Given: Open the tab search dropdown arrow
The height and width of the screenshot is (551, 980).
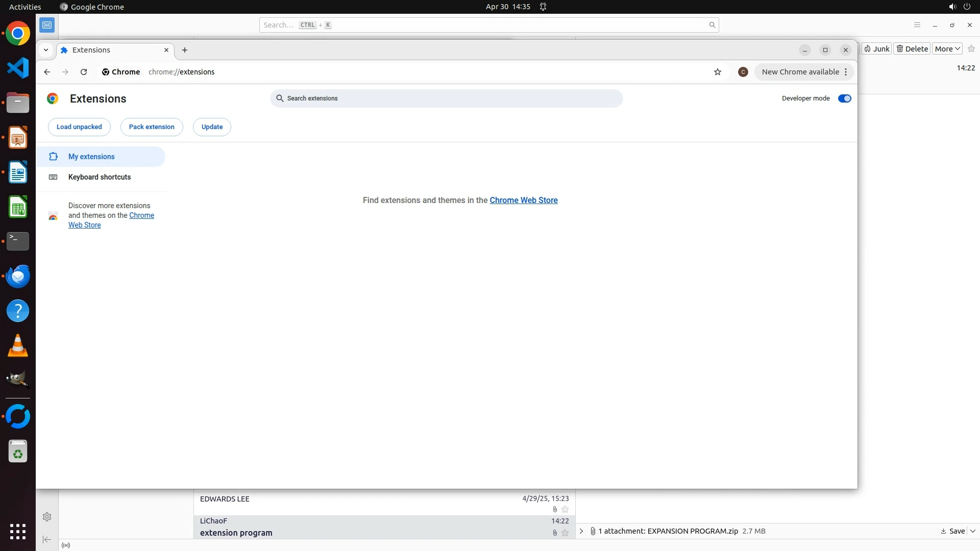Looking at the screenshot, I should click(46, 50).
